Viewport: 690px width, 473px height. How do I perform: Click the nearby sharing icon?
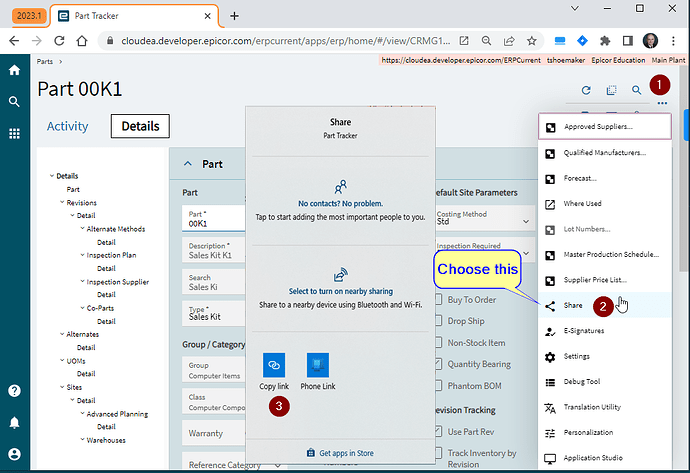pos(340,275)
